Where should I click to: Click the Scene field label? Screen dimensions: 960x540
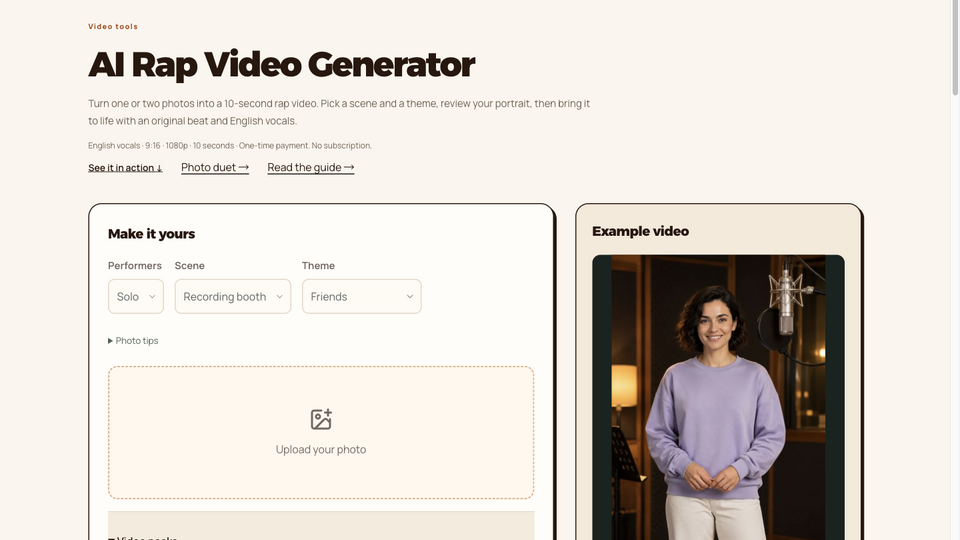tap(190, 266)
